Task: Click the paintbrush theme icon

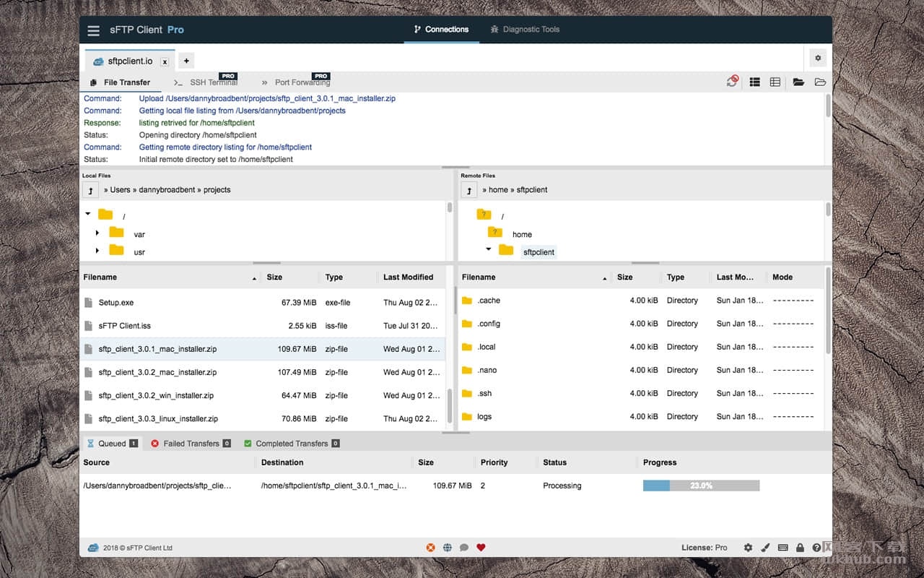Action: 766,548
